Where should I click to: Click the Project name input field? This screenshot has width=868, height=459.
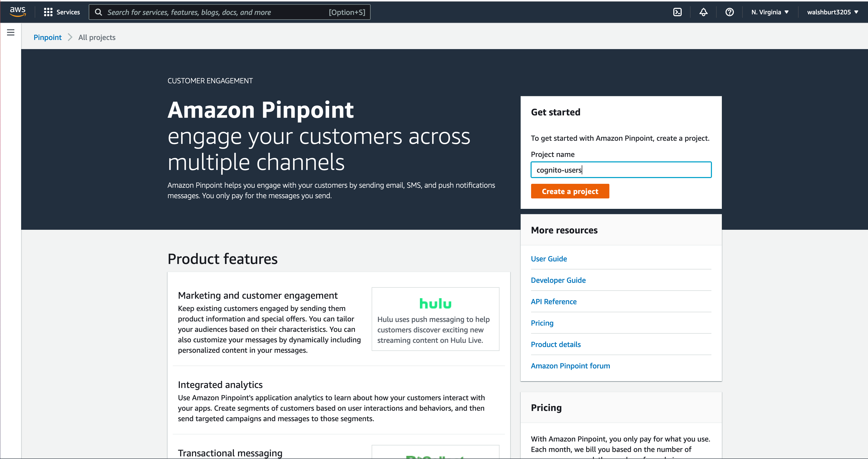pyautogui.click(x=621, y=170)
